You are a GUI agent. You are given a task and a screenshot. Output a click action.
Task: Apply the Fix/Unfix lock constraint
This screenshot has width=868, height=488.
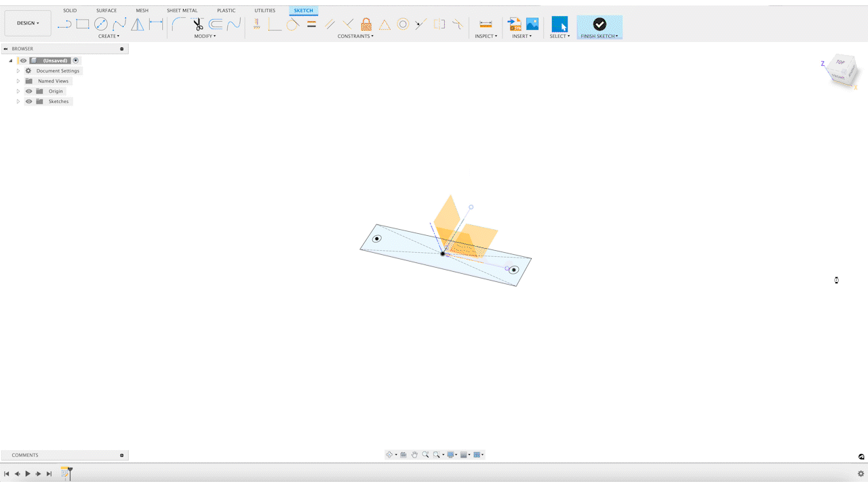[x=366, y=24]
